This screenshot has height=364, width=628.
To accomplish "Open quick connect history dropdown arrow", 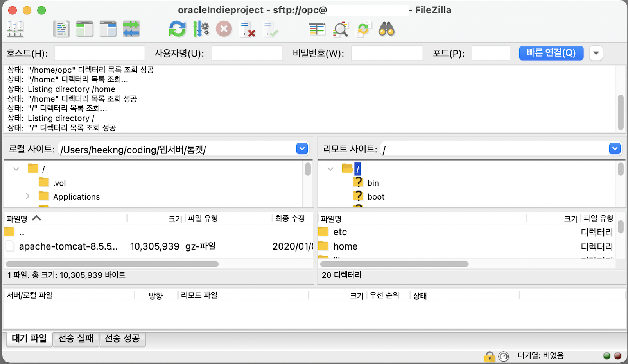I will coord(596,53).
